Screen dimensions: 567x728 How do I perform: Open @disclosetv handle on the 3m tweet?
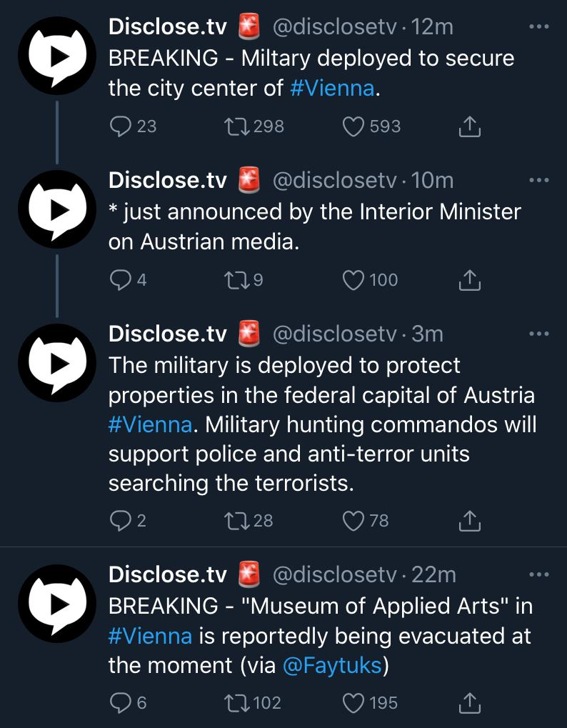334,334
